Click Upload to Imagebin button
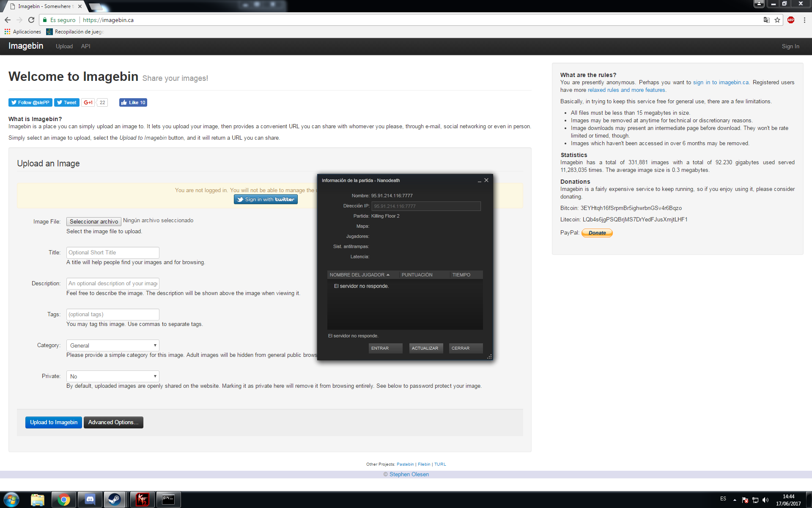Viewport: 812px width, 508px height. tap(54, 422)
